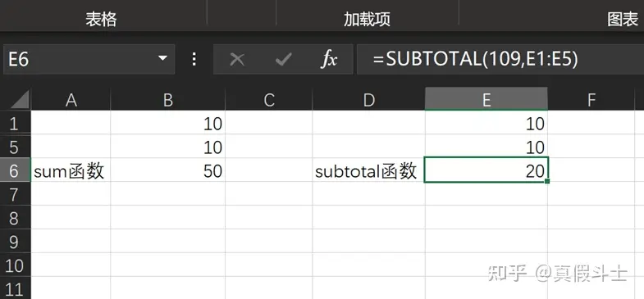Screen dimensions: 644x299
Task: Select cell B6 showing 50
Action: 167,170
